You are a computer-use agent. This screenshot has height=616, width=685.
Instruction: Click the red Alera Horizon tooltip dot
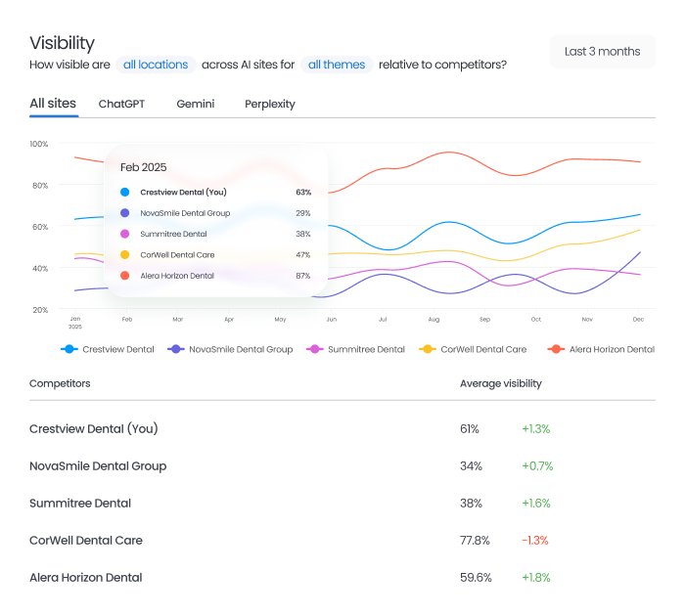point(125,276)
